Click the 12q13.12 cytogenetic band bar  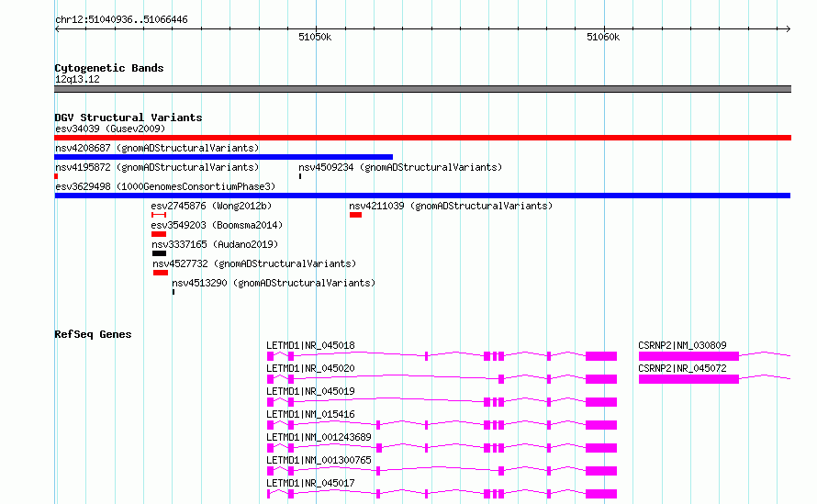(422, 89)
